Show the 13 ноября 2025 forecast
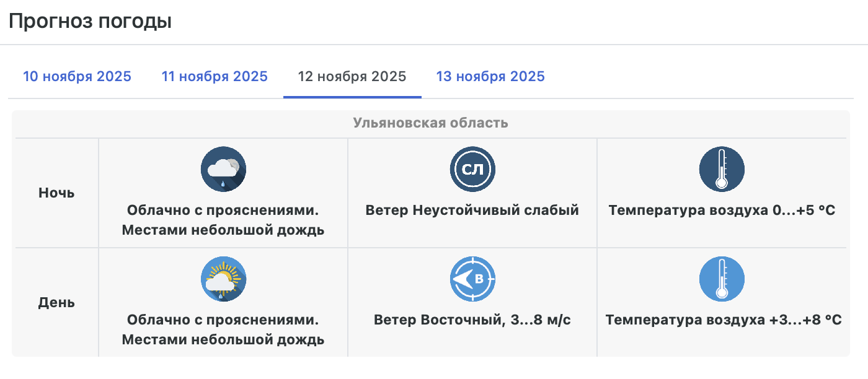The image size is (868, 379). pos(490,77)
